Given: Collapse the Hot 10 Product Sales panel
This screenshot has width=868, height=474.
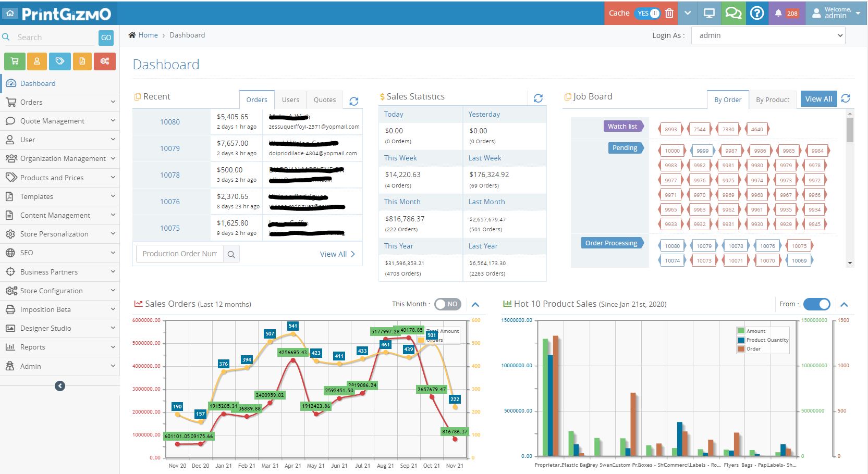Looking at the screenshot, I should pyautogui.click(x=844, y=305).
